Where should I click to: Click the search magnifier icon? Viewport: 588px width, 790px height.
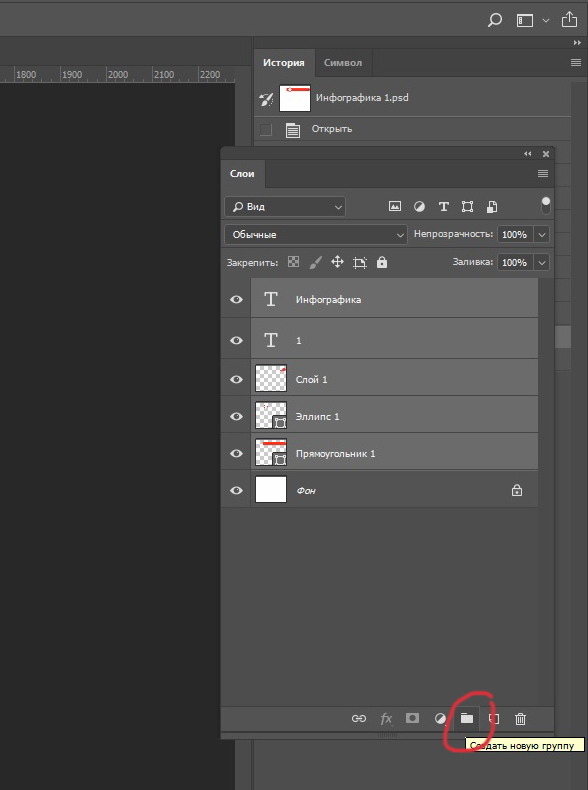(x=495, y=20)
